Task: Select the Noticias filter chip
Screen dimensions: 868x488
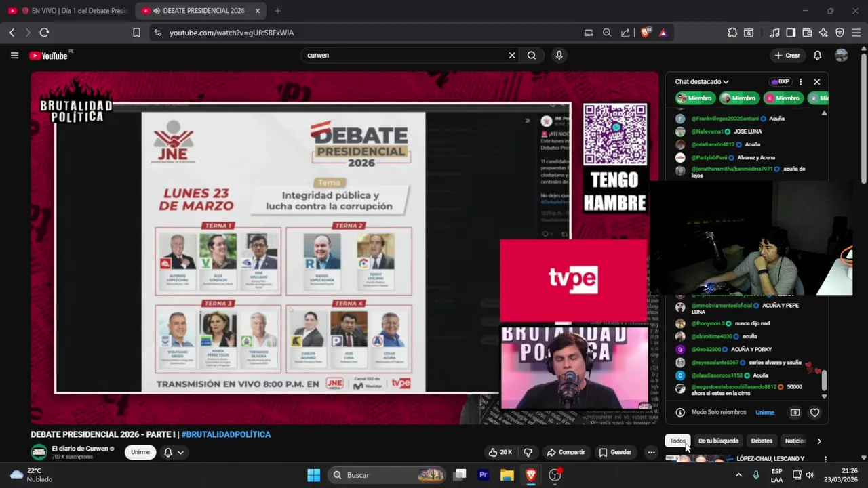Action: tap(795, 441)
